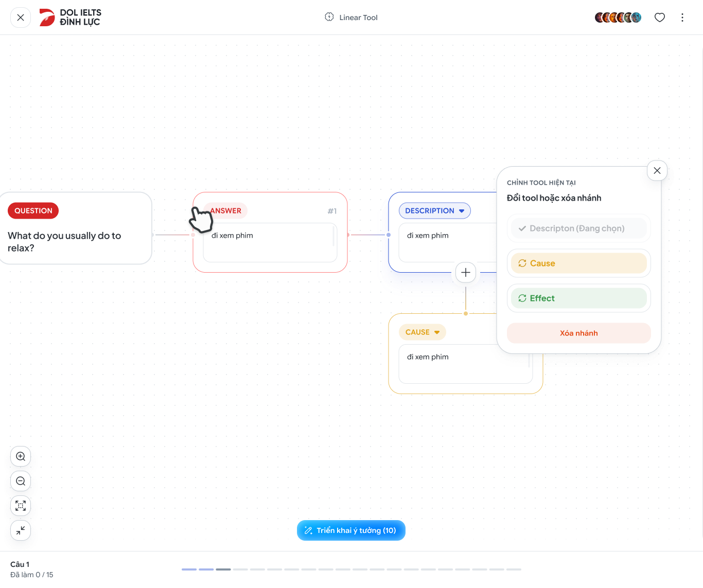This screenshot has height=588, width=703.
Task: Click the zoom out magnifier icon
Action: 21,481
